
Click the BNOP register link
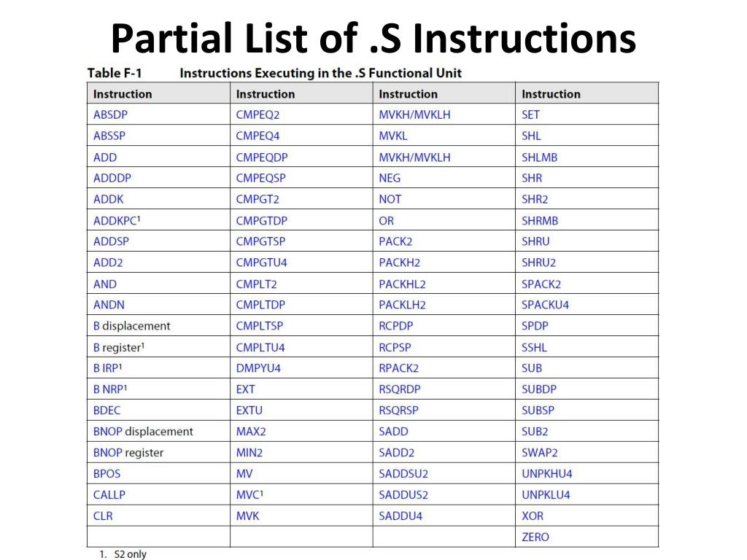128,453
